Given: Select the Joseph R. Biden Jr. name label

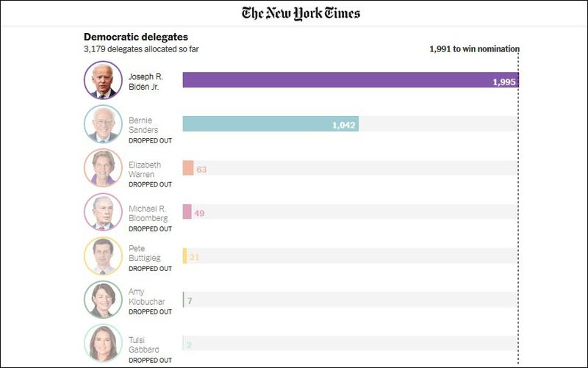Looking at the screenshot, I should [146, 82].
